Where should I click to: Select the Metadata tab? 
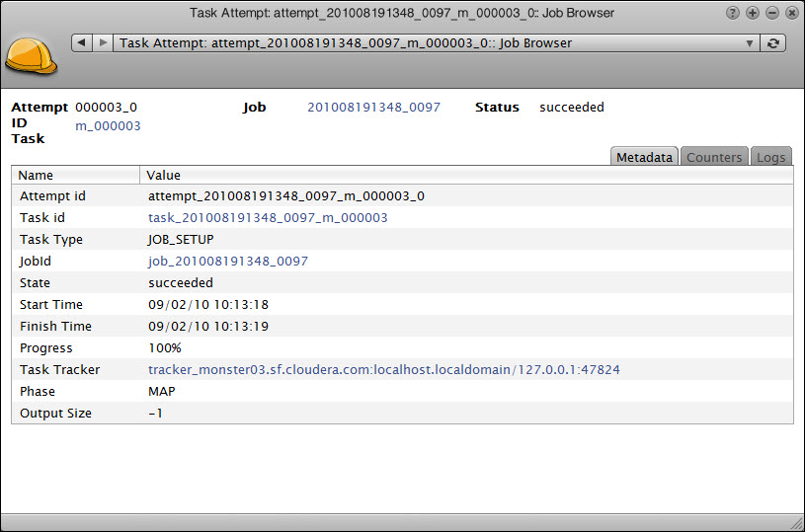pyautogui.click(x=644, y=157)
